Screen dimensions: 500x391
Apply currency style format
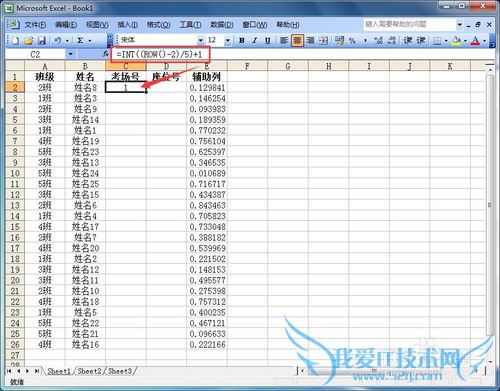click(339, 40)
